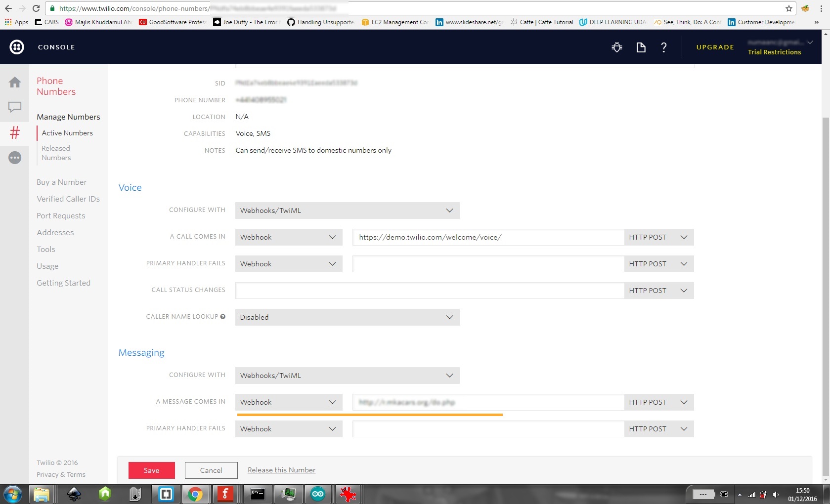Open Usage in sidebar
This screenshot has width=830, height=504.
47,266
